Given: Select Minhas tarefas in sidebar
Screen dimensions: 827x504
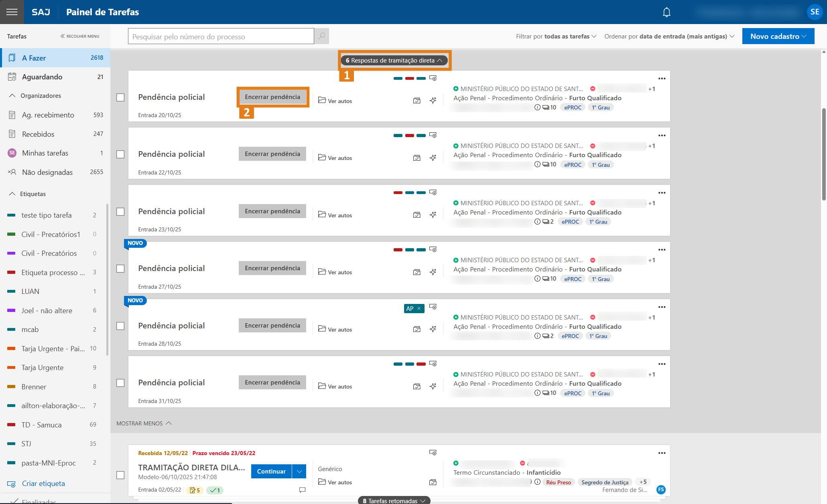Looking at the screenshot, I should 45,153.
